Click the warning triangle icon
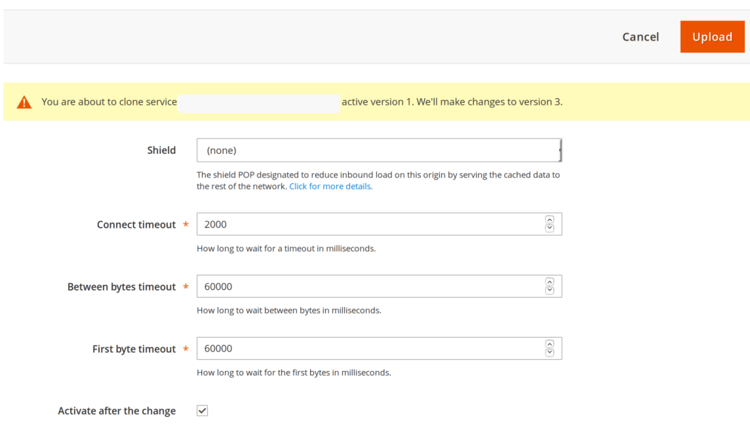The width and height of the screenshot is (750, 426). 24,102
